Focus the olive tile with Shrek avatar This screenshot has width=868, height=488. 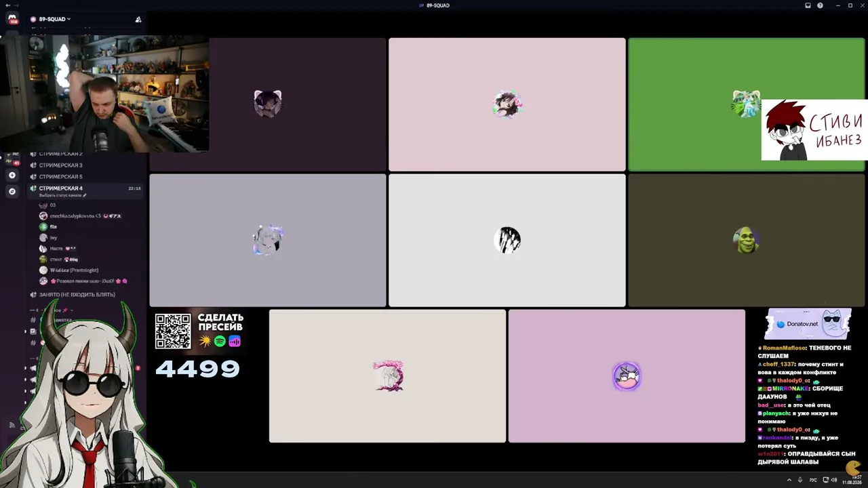point(746,241)
